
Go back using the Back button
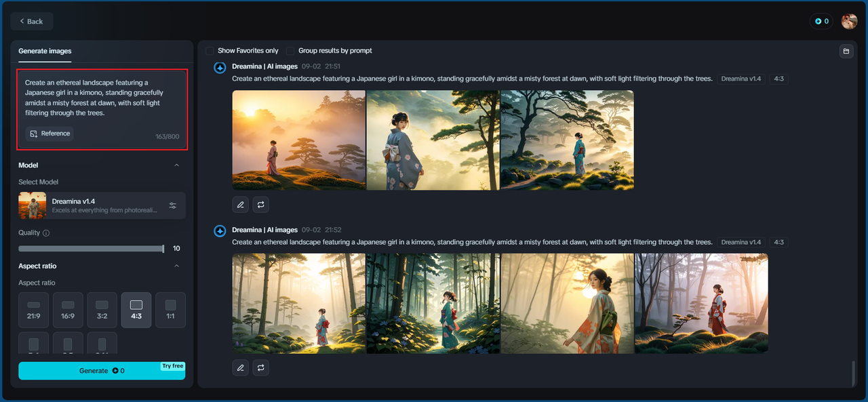[32, 21]
